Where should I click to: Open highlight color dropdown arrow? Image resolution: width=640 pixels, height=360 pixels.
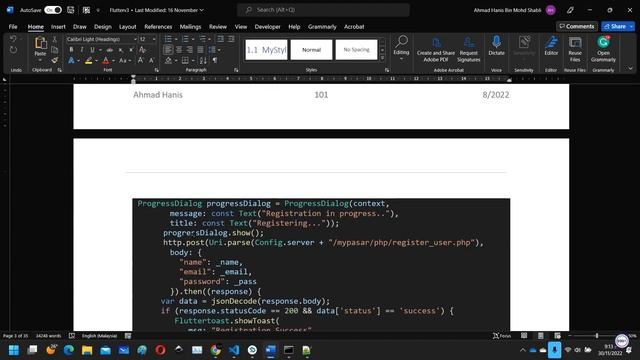point(96,60)
